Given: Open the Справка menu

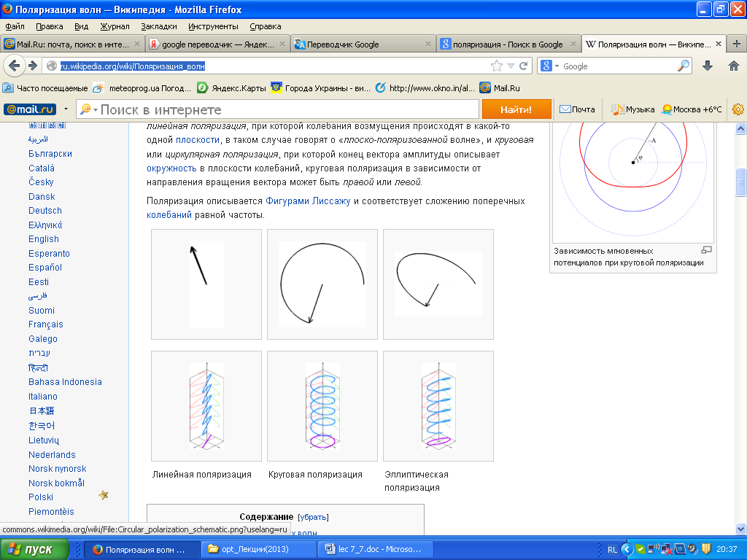Looking at the screenshot, I should tap(266, 26).
